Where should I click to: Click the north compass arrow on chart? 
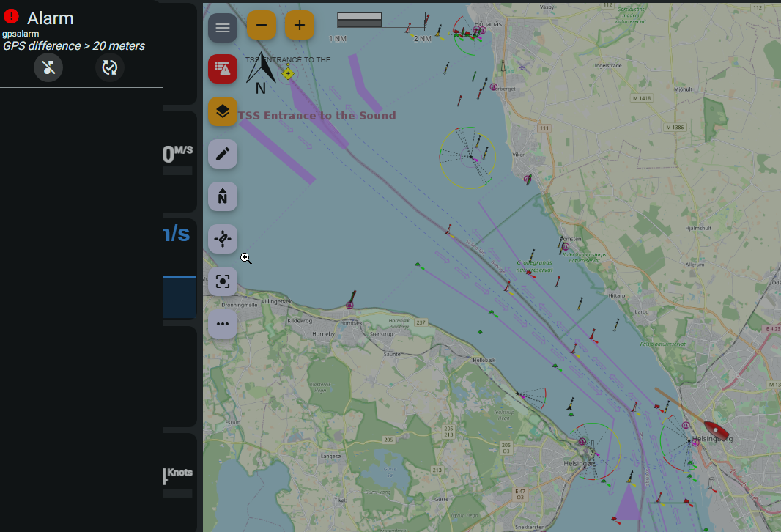click(261, 73)
